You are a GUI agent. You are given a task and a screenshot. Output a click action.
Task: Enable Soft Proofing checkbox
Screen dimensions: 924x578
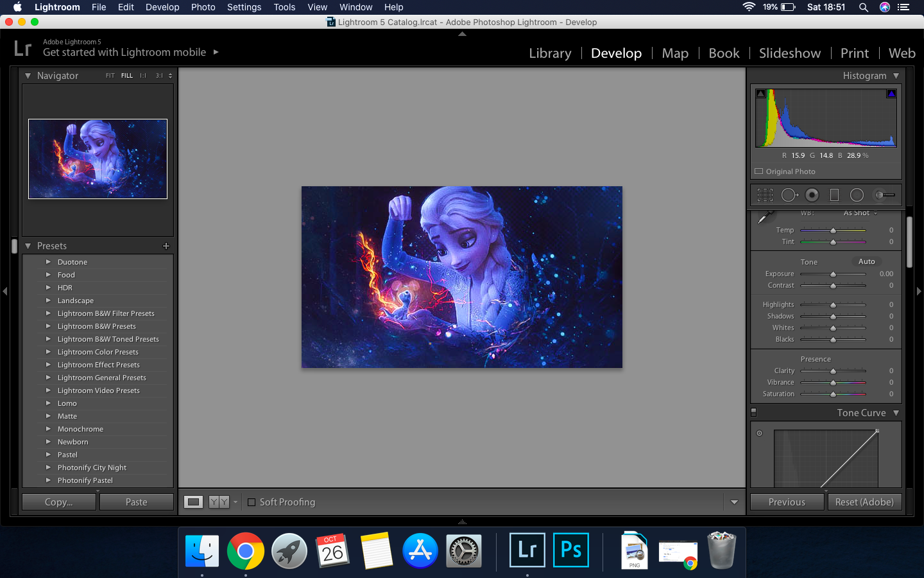pyautogui.click(x=252, y=502)
